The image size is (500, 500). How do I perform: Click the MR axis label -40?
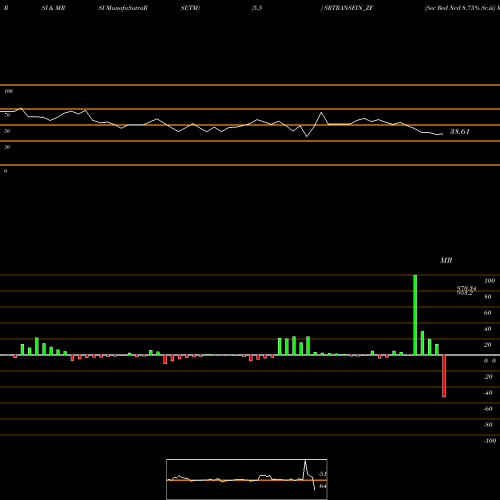488,393
